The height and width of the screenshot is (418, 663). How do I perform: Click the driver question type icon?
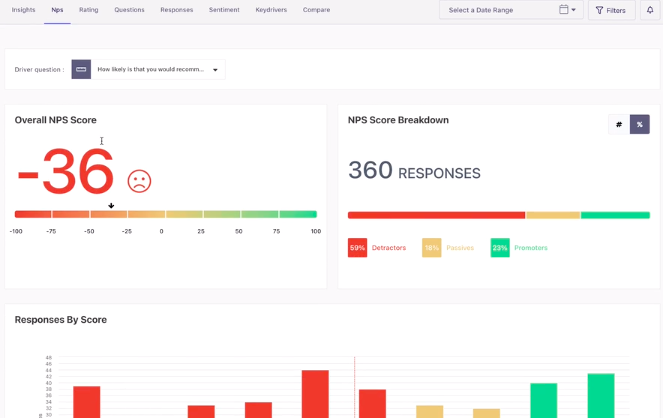81,69
